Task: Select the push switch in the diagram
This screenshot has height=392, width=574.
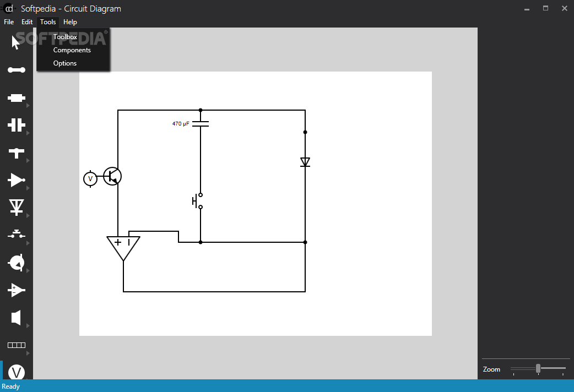Action: (x=198, y=201)
